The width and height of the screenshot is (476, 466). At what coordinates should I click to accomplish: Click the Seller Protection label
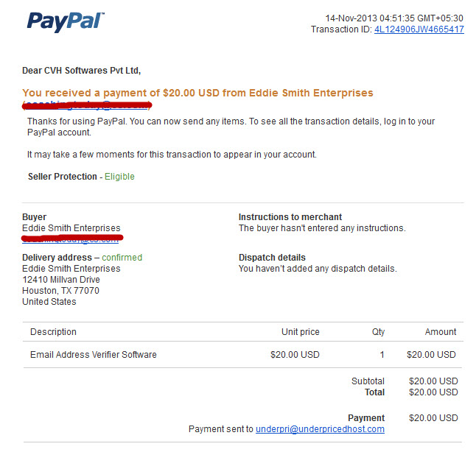click(x=63, y=177)
